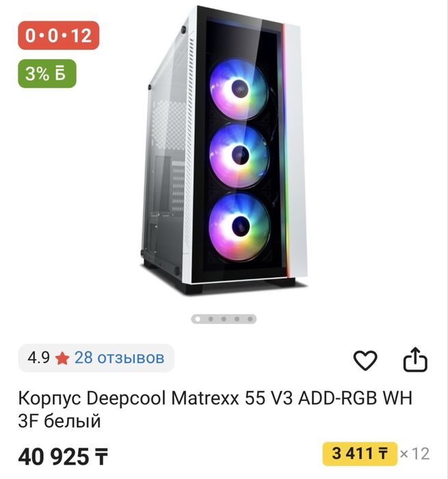The width and height of the screenshot is (448, 479).
Task: Add the Deepcool case to favorites with the heart icon
Action: (x=365, y=360)
